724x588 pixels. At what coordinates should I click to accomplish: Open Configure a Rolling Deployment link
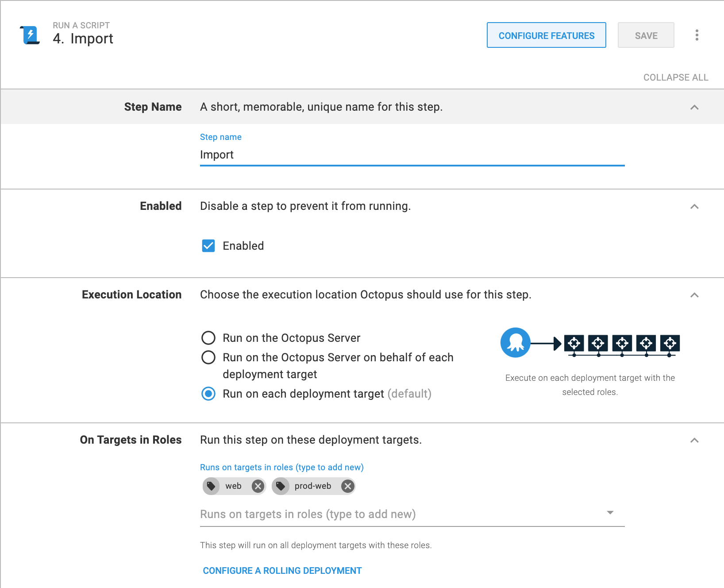click(282, 571)
